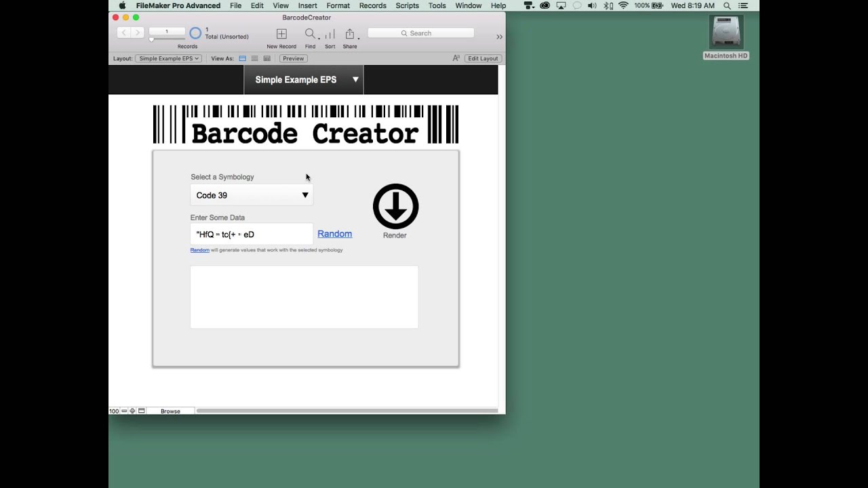Click the Render download arrow icon
The width and height of the screenshot is (868, 488).
tap(395, 206)
